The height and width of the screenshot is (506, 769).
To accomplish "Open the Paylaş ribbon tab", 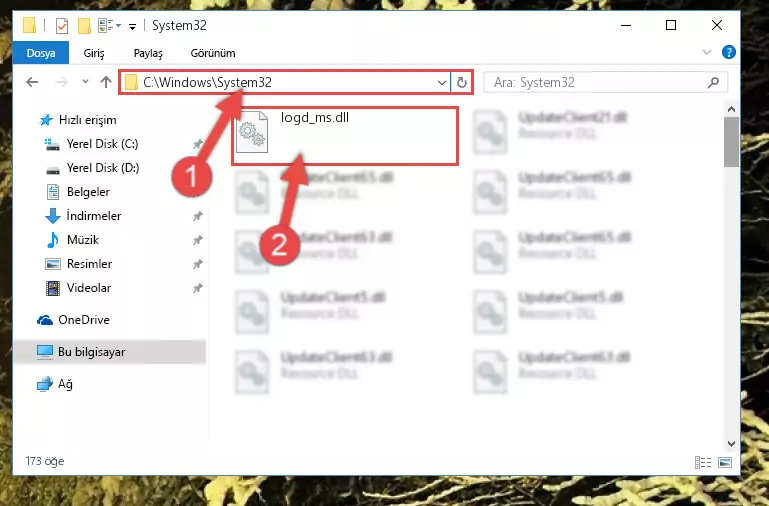I will 148,53.
